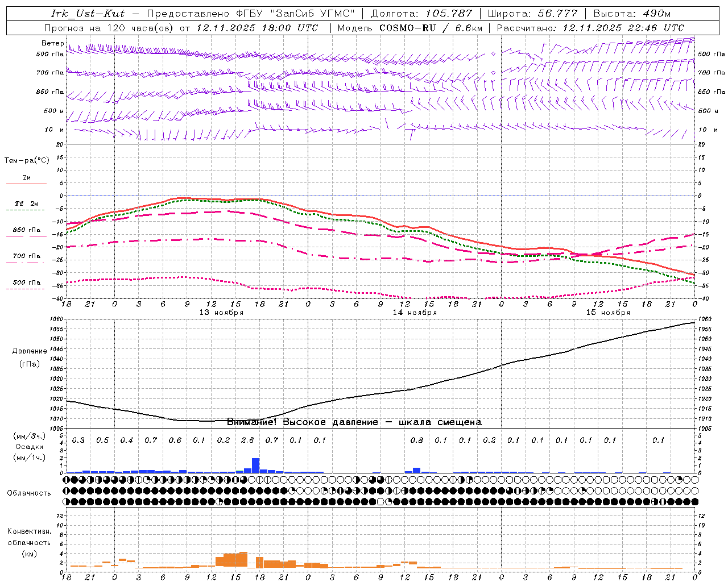The height and width of the screenshot is (582, 728).
Task: Click the "(мм/3ч.)" units label
Action: 29,436
